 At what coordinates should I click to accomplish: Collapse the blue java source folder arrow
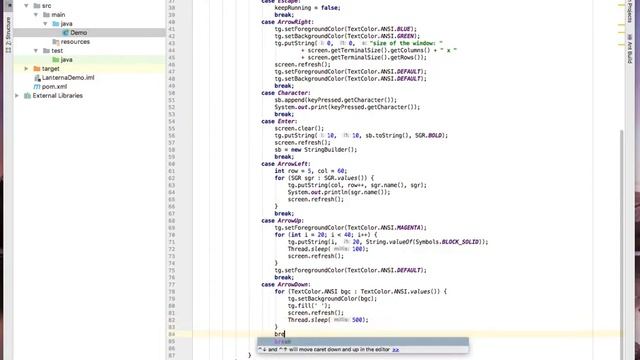(x=46, y=24)
